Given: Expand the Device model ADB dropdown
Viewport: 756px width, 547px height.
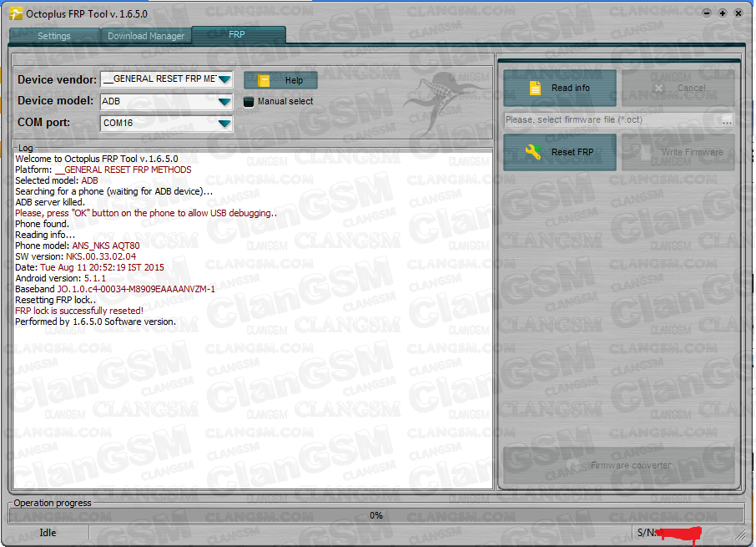Looking at the screenshot, I should coord(224,101).
